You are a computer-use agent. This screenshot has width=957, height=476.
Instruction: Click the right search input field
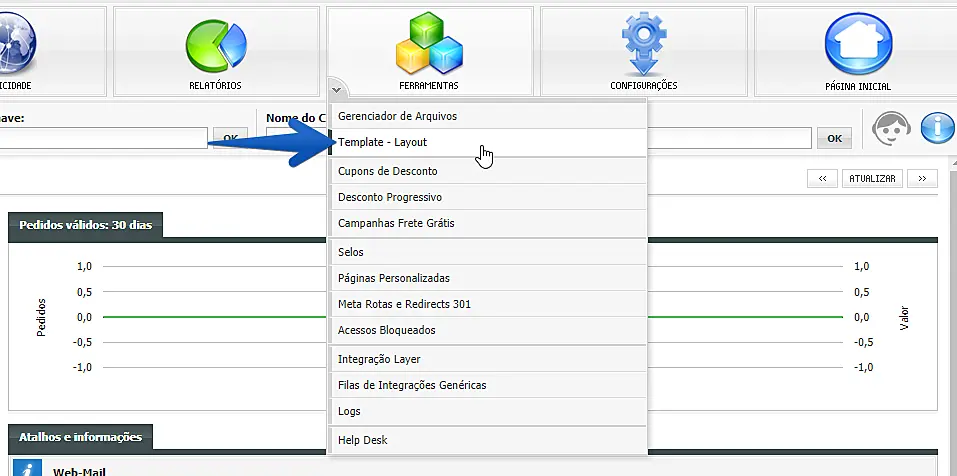tap(730, 137)
